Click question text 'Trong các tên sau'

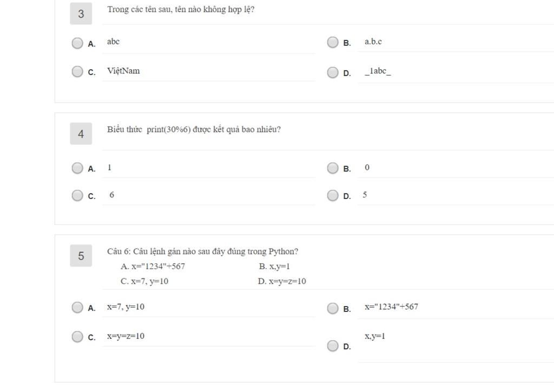(181, 9)
